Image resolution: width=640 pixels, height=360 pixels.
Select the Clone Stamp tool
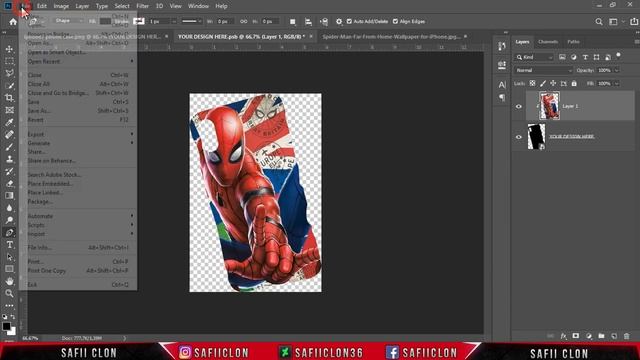pyautogui.click(x=9, y=159)
